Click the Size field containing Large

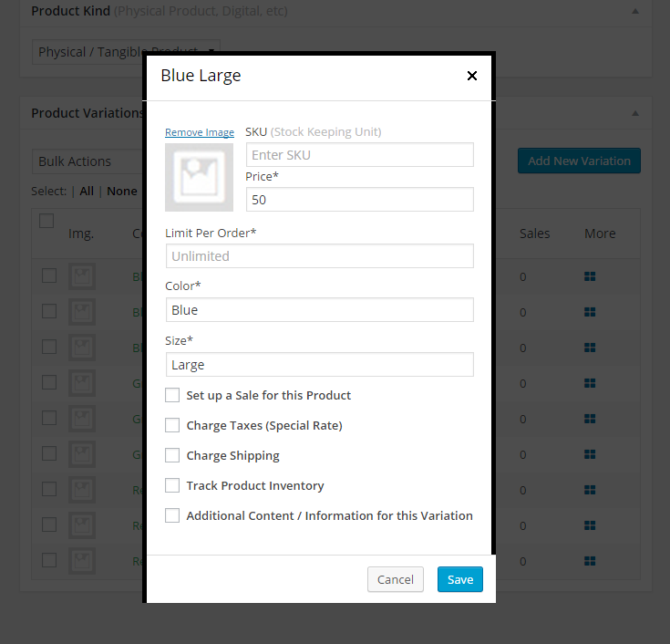pos(320,364)
